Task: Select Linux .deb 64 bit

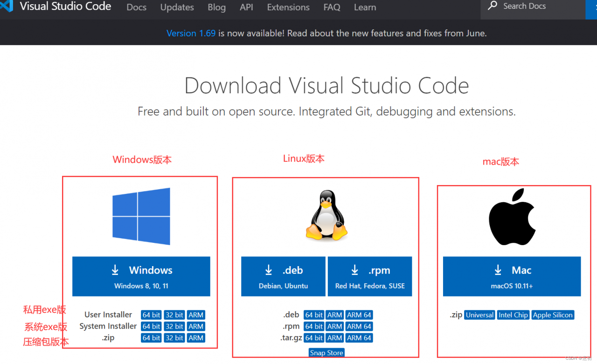Action: pos(314,315)
